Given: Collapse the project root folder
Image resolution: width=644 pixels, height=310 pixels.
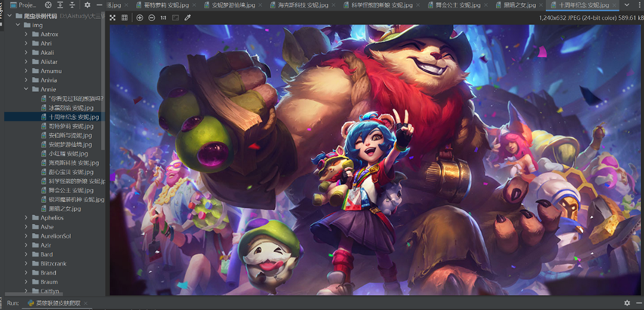Looking at the screenshot, I should (10, 16).
